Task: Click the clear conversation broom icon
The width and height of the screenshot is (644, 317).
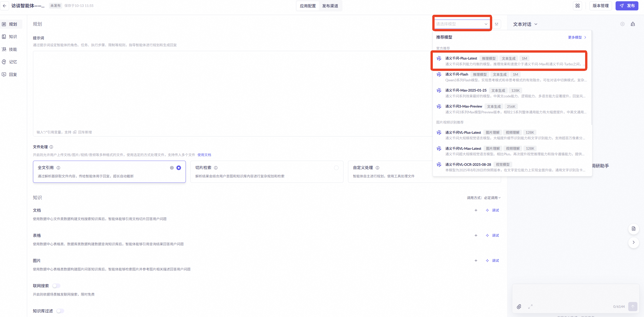Action: click(633, 24)
